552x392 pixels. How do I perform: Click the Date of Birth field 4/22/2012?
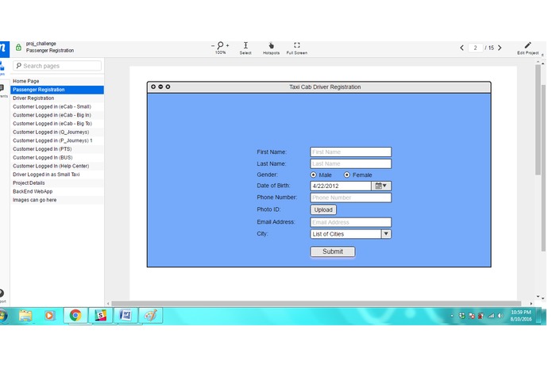(x=341, y=186)
